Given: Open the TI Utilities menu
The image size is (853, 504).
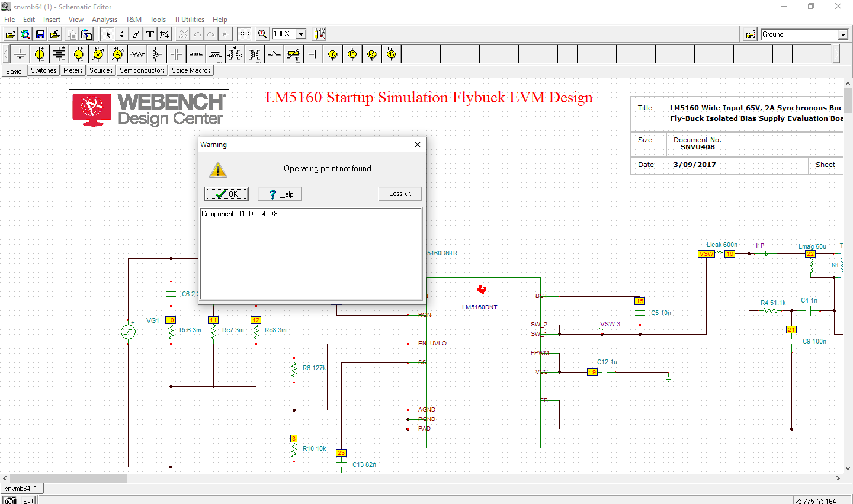Looking at the screenshot, I should 189,20.
